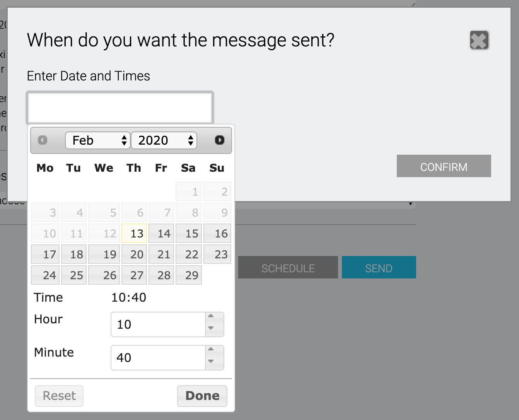The width and height of the screenshot is (519, 420).
Task: Close the message schedule dialog
Action: (x=479, y=40)
